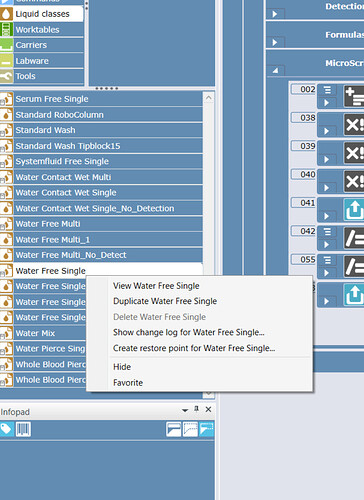Click the tag icon in Infopad
Screen dimensions: 364x500
[7, 429]
